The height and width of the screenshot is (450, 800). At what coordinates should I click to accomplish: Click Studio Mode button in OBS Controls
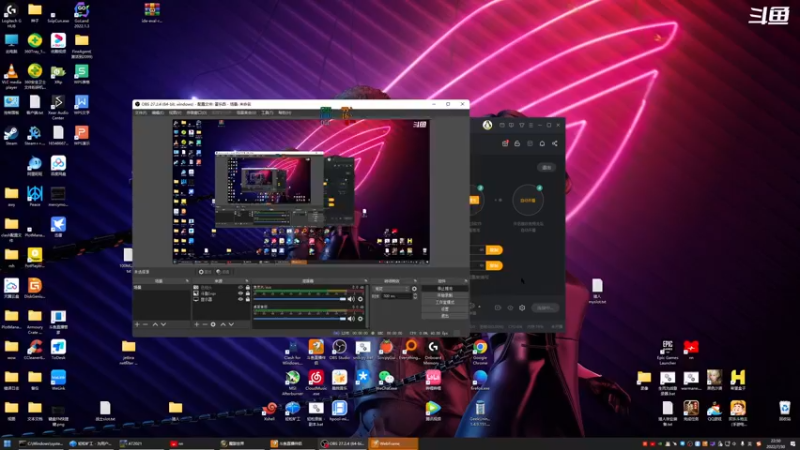[x=445, y=302]
